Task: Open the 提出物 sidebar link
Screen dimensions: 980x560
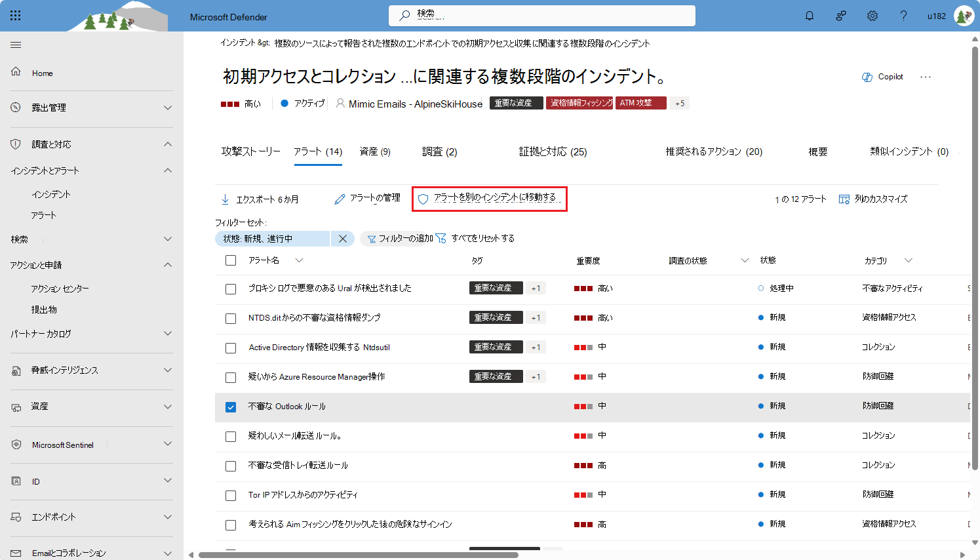Action: (x=44, y=310)
